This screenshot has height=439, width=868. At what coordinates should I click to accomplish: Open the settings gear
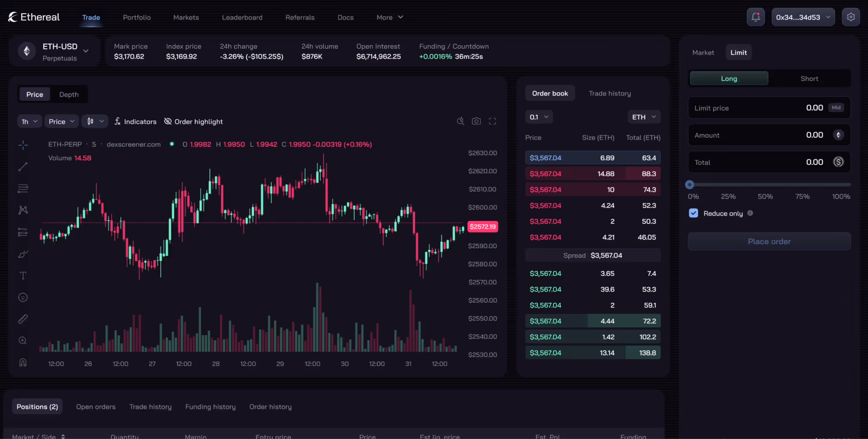851,17
